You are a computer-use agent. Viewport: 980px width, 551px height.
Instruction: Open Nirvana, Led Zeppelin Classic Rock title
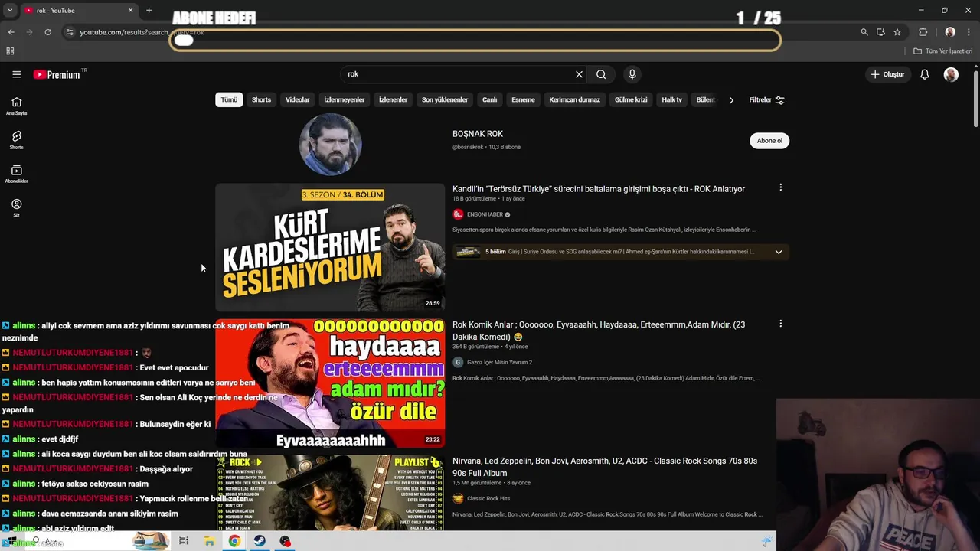[605, 467]
